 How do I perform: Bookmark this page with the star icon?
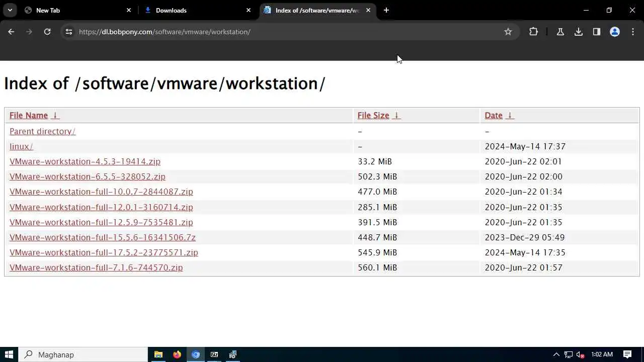coord(508,32)
